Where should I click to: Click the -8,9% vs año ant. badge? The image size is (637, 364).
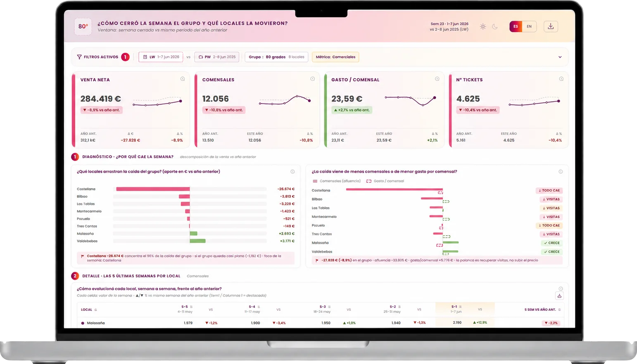[101, 110]
